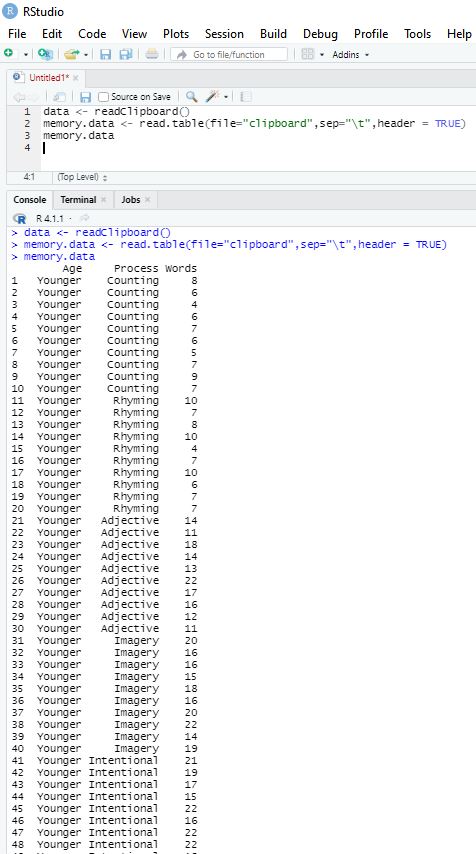Open the Code menu
This screenshot has height=854, width=476.
tap(92, 34)
